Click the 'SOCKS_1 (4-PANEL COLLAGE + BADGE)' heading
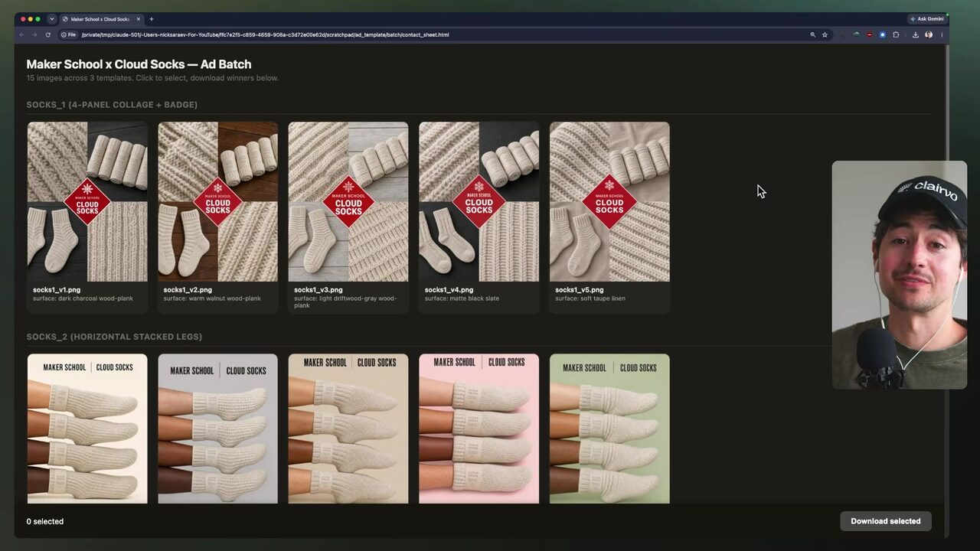This screenshot has height=551, width=980. click(x=112, y=105)
